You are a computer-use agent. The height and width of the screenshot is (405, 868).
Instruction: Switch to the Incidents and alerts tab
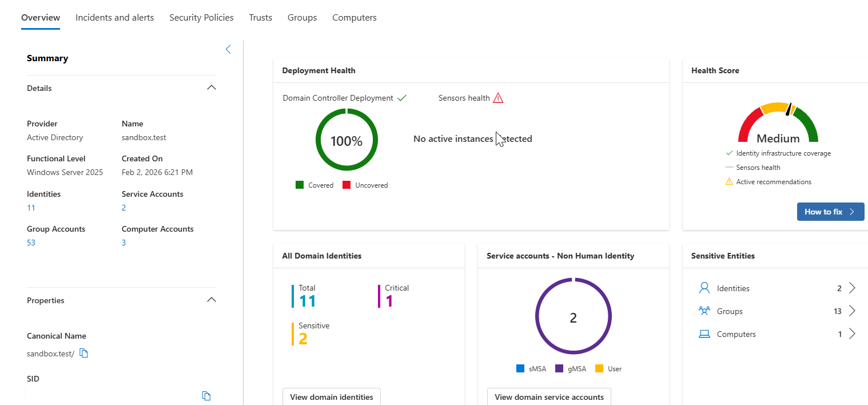pos(114,17)
